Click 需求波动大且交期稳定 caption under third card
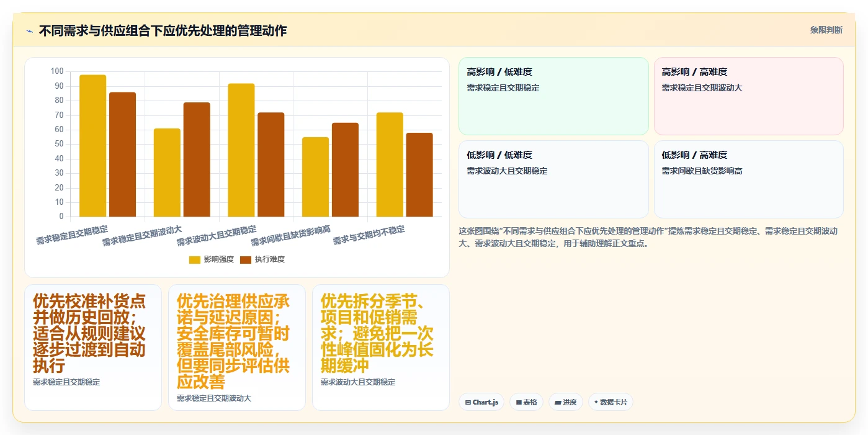The width and height of the screenshot is (868, 435). click(x=358, y=382)
